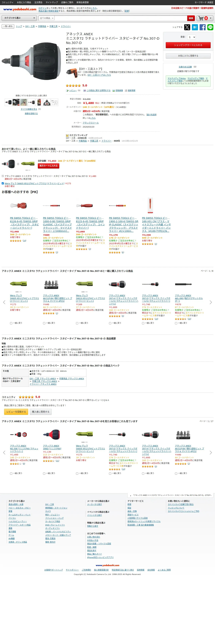Viewport: 215px width, 644px height.
Task: Tick 一緒に買う under Wera 56610 ビットプラス2
Action: click(x=77, y=323)
